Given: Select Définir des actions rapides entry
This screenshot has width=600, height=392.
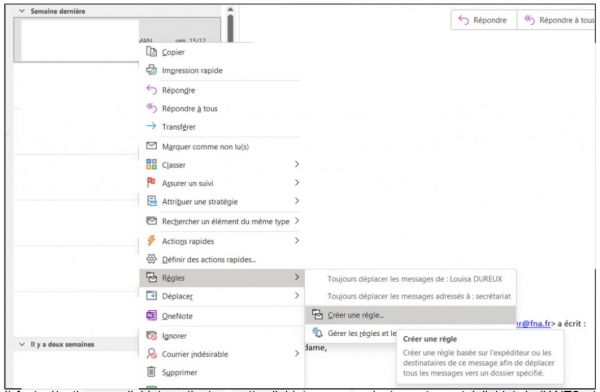Looking at the screenshot, I should [x=222, y=259].
